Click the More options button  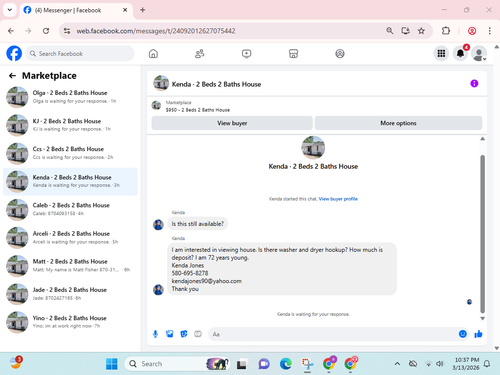coord(398,123)
